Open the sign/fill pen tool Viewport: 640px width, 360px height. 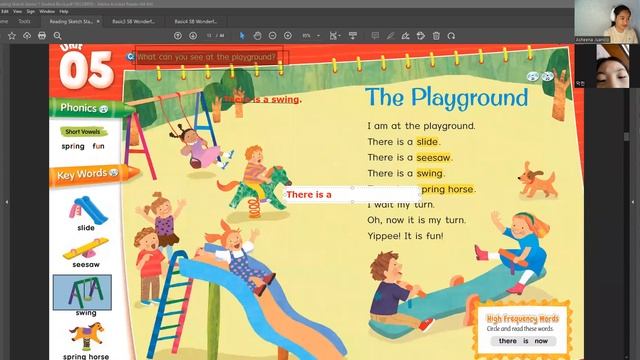point(405,36)
